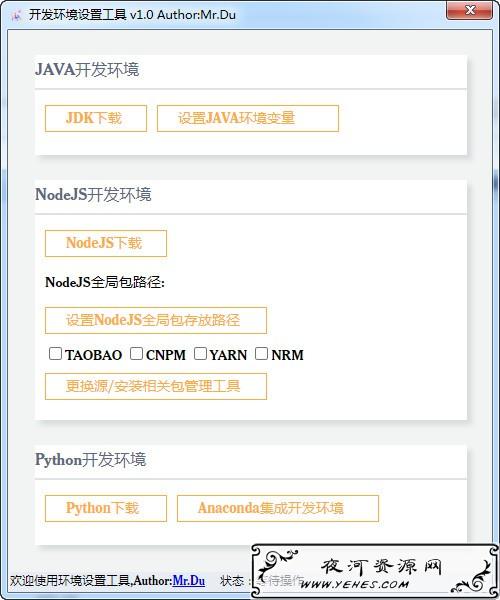Click the Anaconda集成开发环境 button
This screenshot has height=600, width=500.
point(278,509)
